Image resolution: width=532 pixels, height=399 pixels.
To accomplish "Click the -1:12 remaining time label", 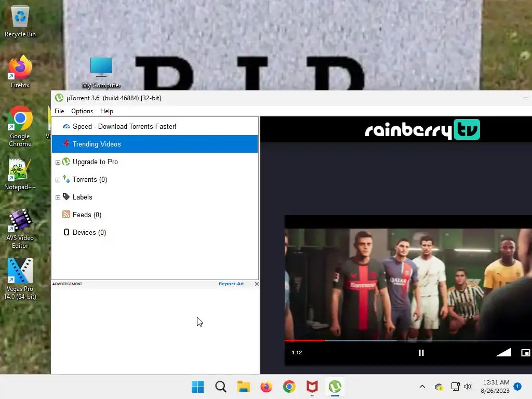I will 296,353.
